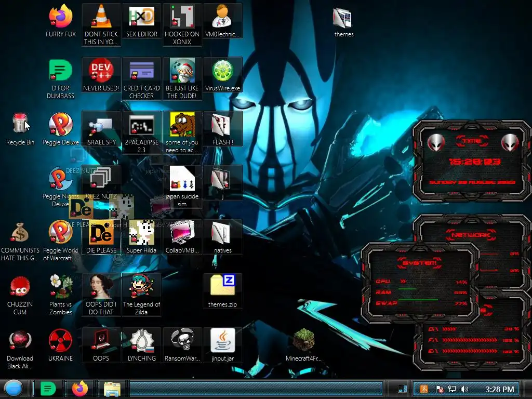Image resolution: width=532 pixels, height=399 pixels.
Task: Open the Start orb
Action: (13, 389)
